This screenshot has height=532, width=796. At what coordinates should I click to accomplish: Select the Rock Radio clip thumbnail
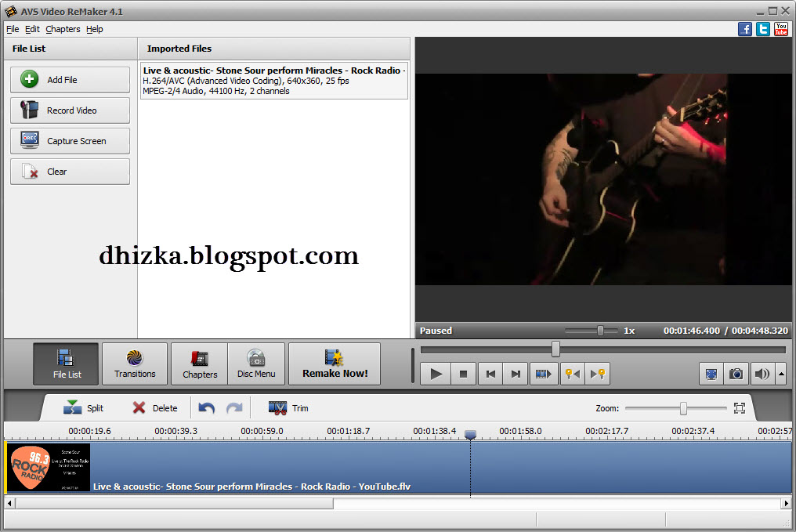point(49,468)
